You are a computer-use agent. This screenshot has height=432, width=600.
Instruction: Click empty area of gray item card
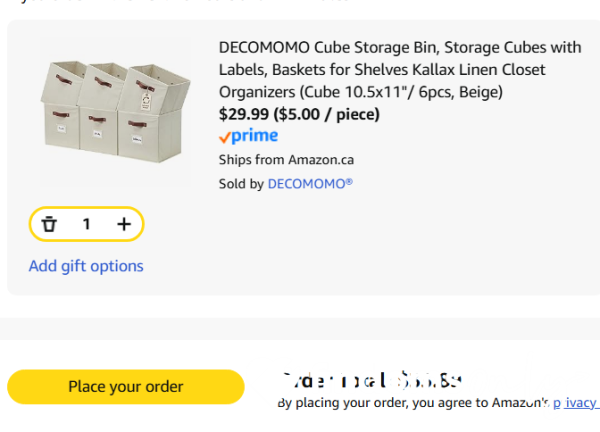(400, 250)
